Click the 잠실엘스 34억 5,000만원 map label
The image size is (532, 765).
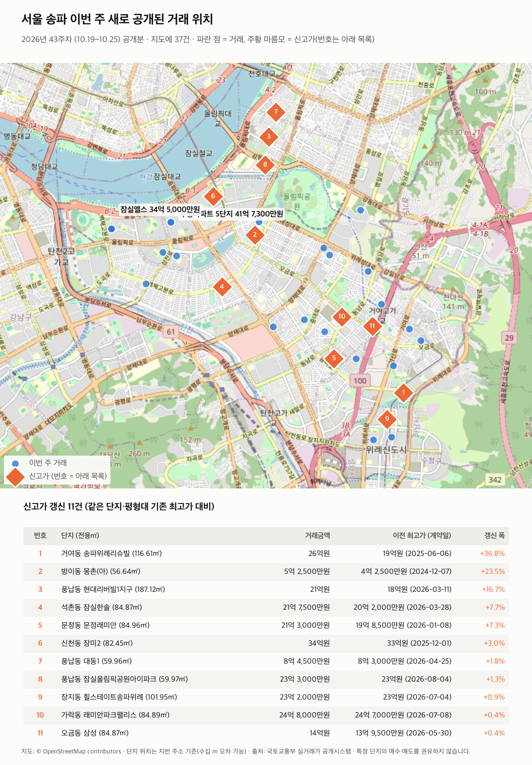point(160,209)
